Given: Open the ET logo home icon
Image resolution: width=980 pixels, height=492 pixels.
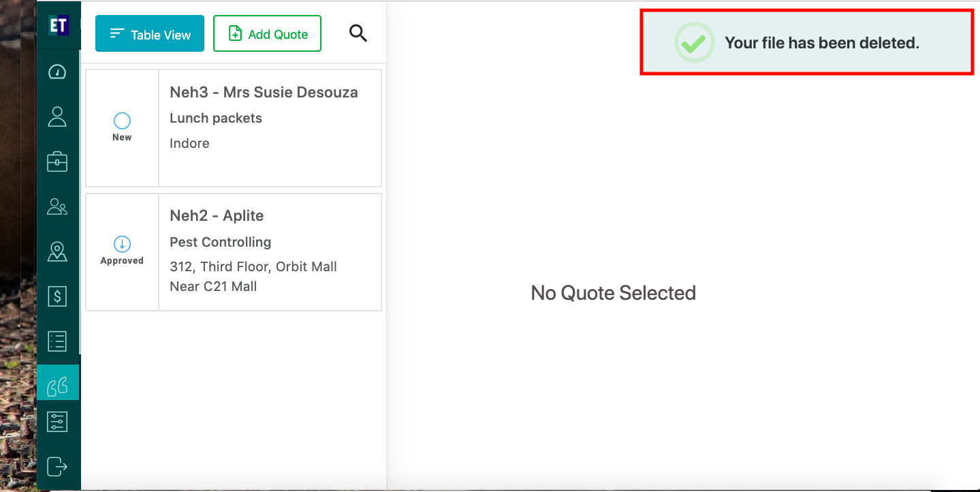Looking at the screenshot, I should (x=58, y=25).
